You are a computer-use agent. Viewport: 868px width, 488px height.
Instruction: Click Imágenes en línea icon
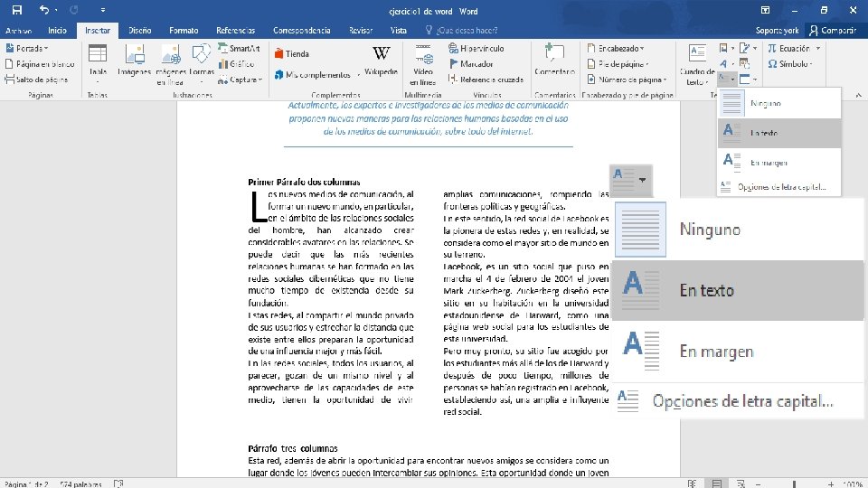(170, 63)
